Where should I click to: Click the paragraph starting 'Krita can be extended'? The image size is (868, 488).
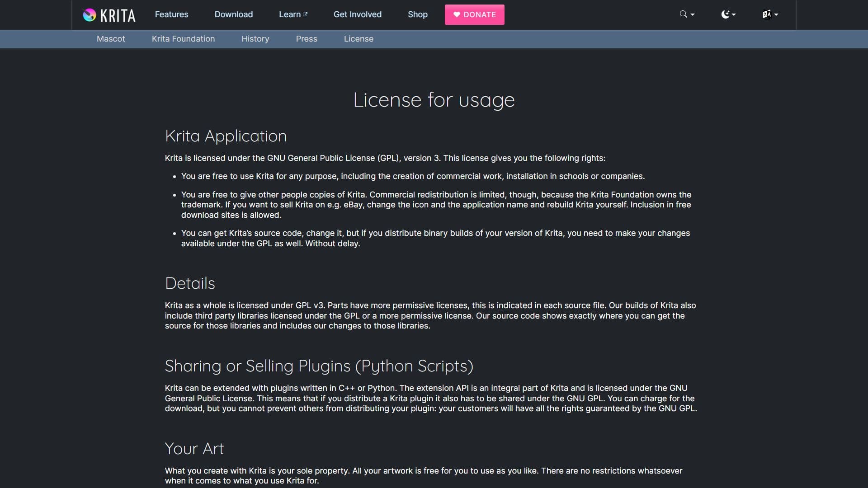(431, 398)
